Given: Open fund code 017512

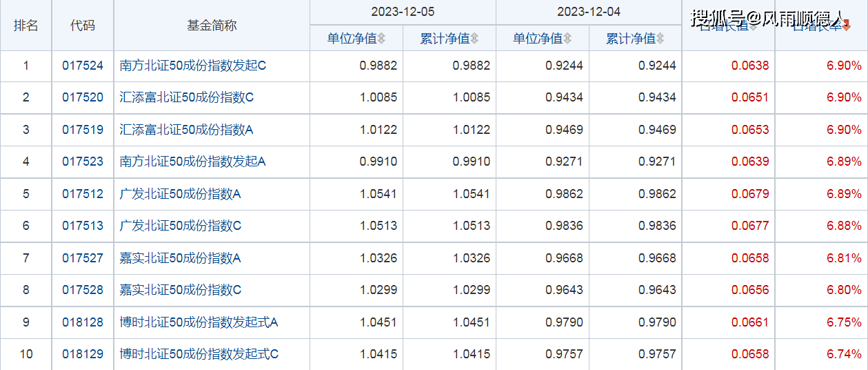Looking at the screenshot, I should tap(83, 194).
